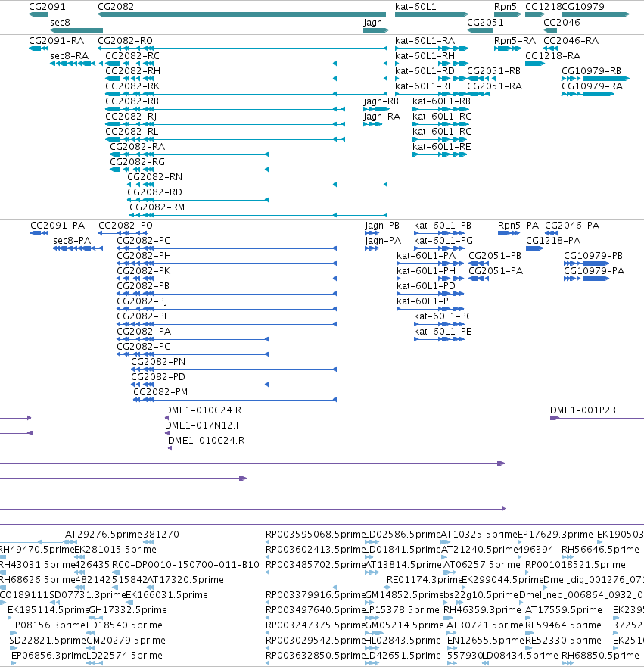
Task: Select transcript CG2082-RB label
Action: point(132,101)
